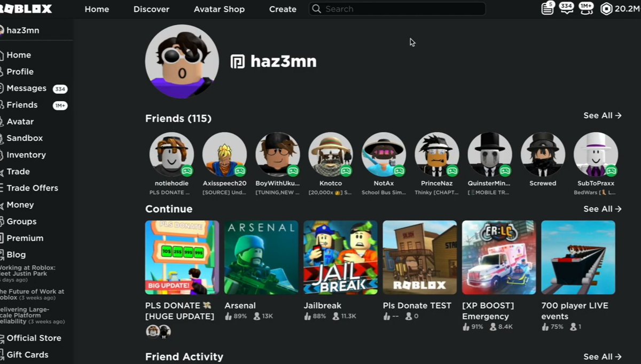
Task: Open Official Store in the sidebar
Action: [31, 338]
